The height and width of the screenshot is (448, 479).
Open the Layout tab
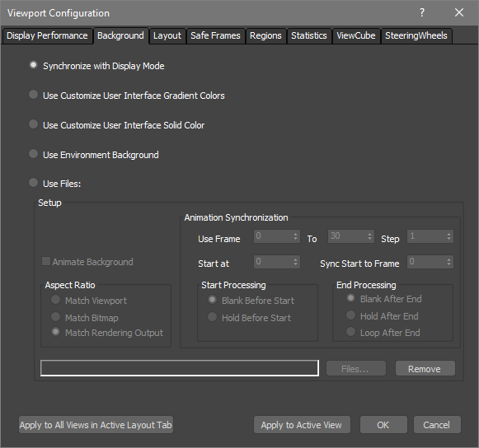167,35
